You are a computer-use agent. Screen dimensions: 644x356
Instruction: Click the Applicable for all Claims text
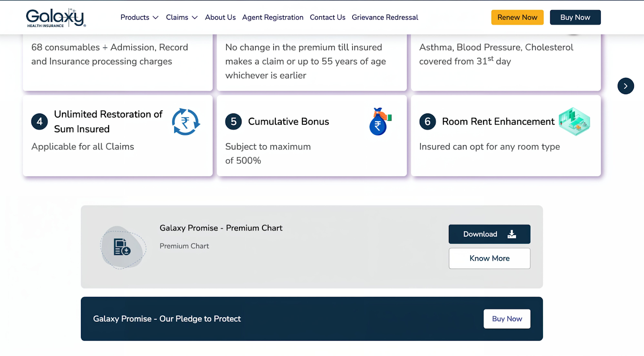click(83, 146)
